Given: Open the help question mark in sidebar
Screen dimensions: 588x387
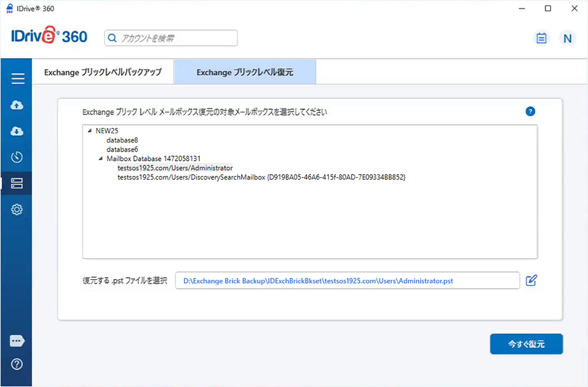Looking at the screenshot, I should click(18, 364).
